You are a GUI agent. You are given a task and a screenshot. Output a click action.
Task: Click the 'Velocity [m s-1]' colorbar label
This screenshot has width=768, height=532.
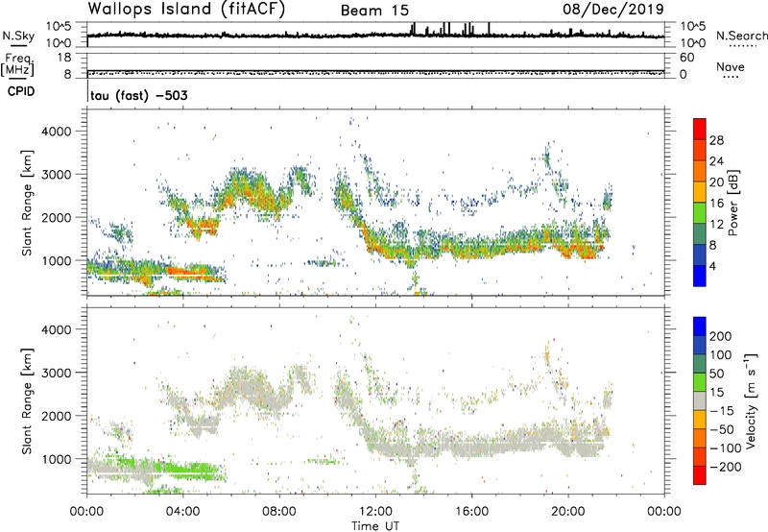click(x=751, y=400)
